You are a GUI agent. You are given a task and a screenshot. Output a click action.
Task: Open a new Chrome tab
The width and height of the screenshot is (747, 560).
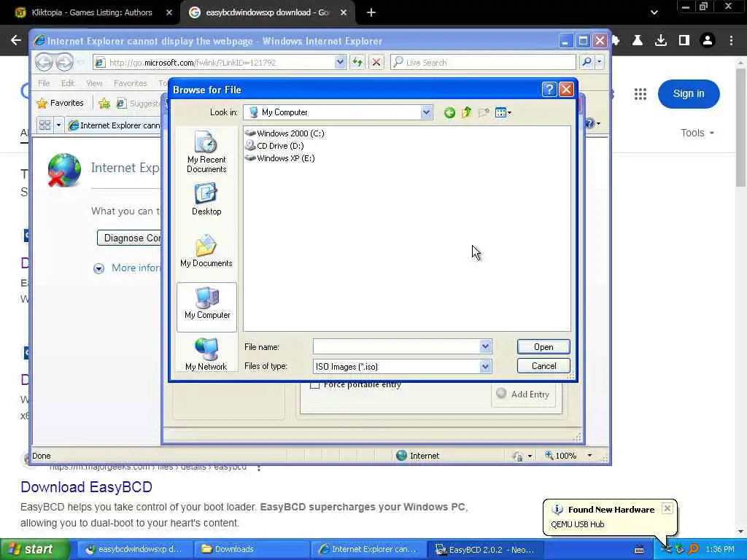coord(371,13)
